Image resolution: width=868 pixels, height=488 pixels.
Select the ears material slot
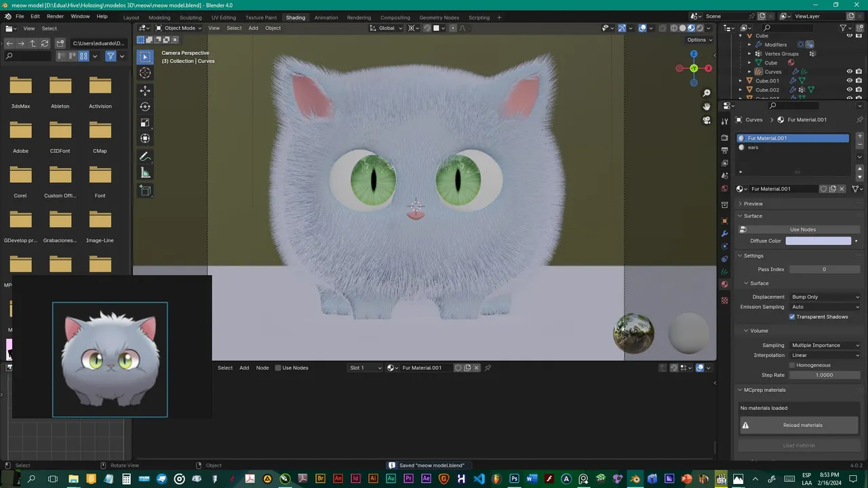793,147
